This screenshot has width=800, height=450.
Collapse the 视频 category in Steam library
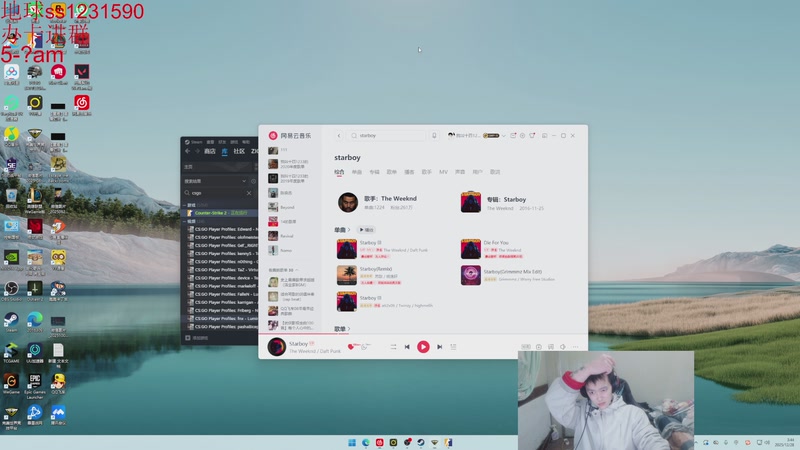click(185, 221)
